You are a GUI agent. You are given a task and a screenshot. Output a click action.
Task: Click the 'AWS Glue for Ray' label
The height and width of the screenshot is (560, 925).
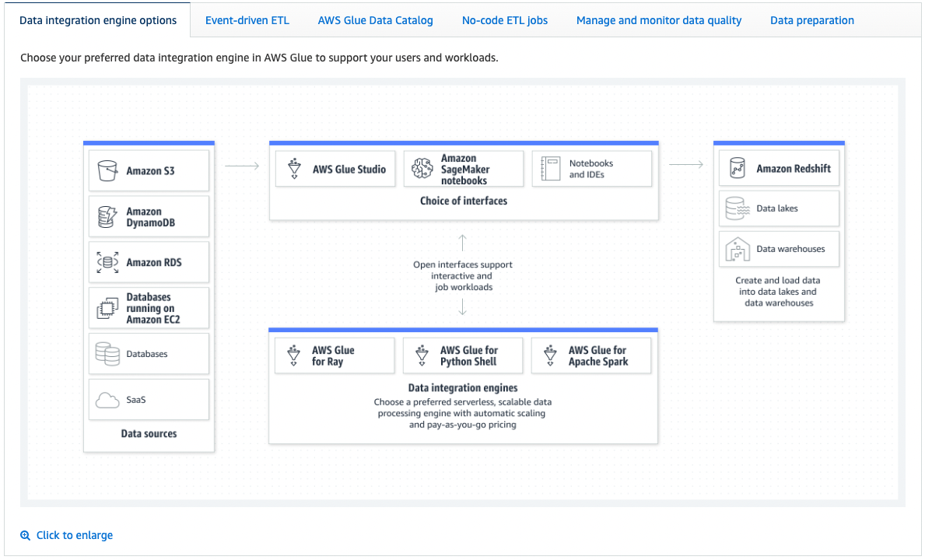point(333,356)
